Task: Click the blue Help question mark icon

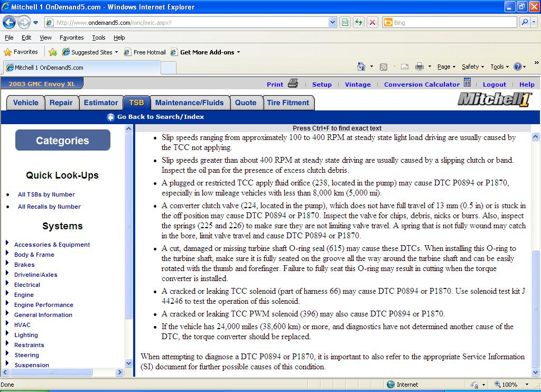Action: [518, 67]
